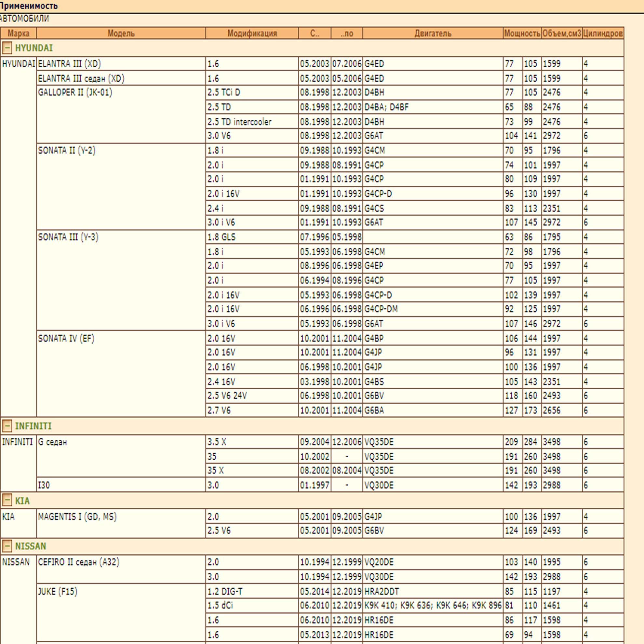Select the JUKE (F15) model cell
The height and width of the screenshot is (644, 644).
58,592
